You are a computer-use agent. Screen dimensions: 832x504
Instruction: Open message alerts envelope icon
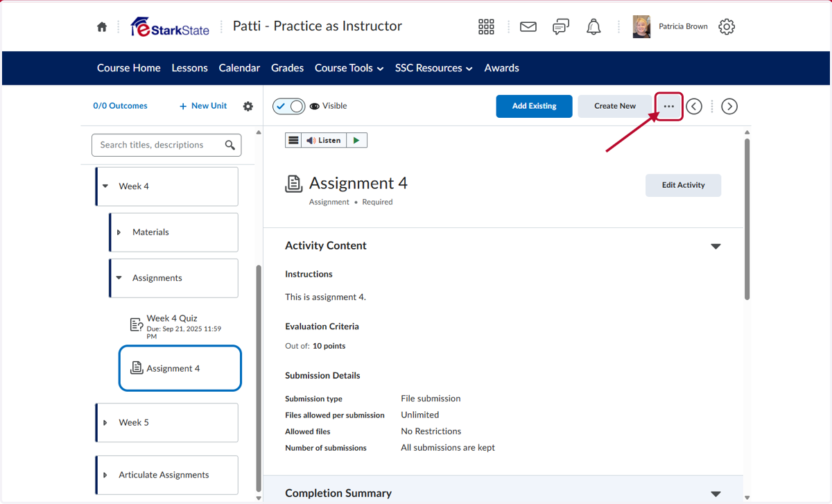(x=528, y=27)
